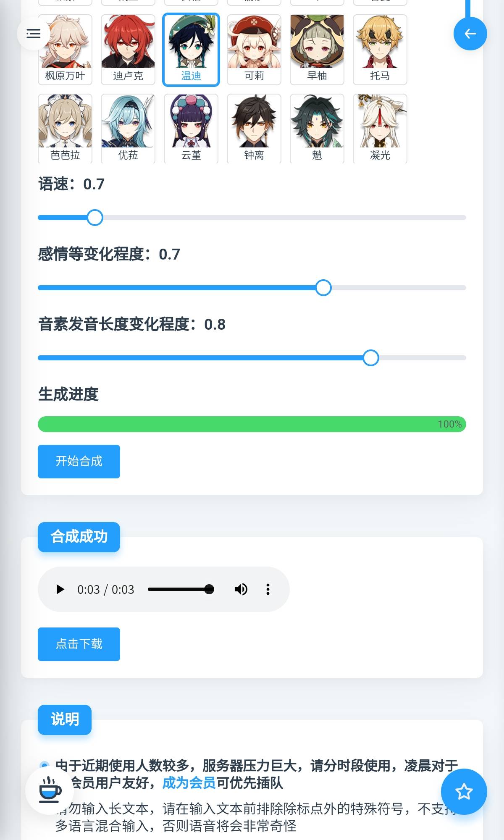This screenshot has height=840, width=504.
Task: Select the 可莉 voice character
Action: 254,50
